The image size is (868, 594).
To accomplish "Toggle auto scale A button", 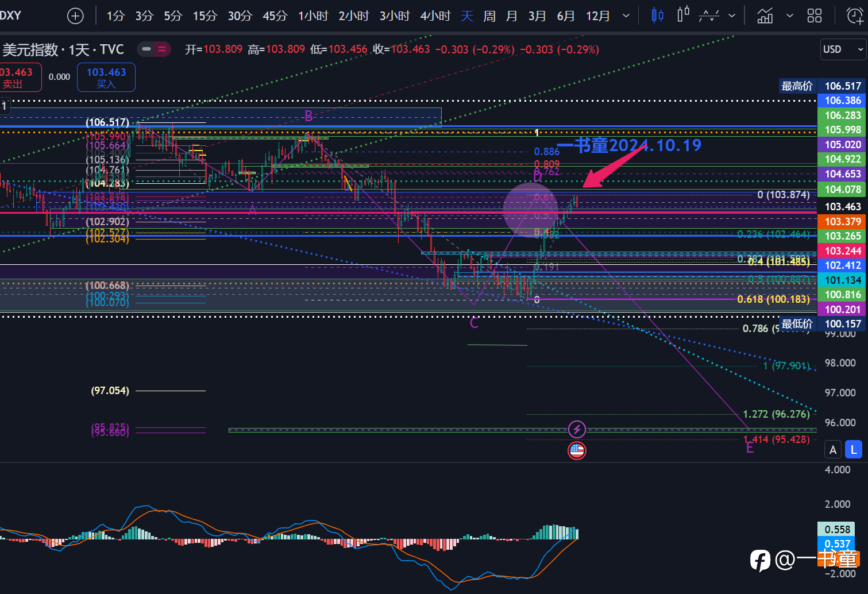I will tap(833, 450).
